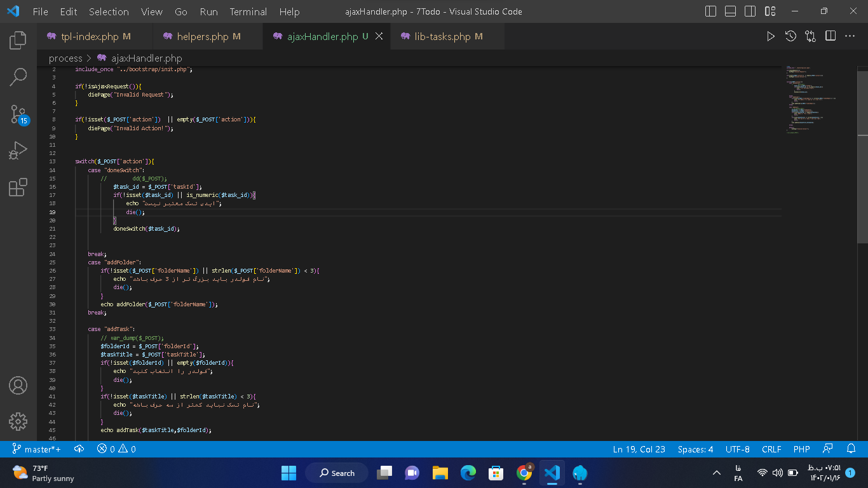The height and width of the screenshot is (488, 868).
Task: Switch to tpl-index.php tab
Action: 94,36
